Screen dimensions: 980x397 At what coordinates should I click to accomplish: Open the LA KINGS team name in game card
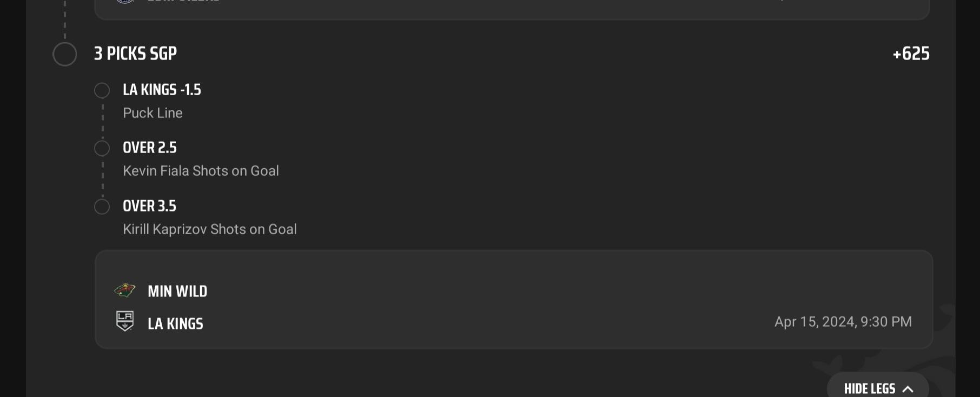tap(175, 324)
